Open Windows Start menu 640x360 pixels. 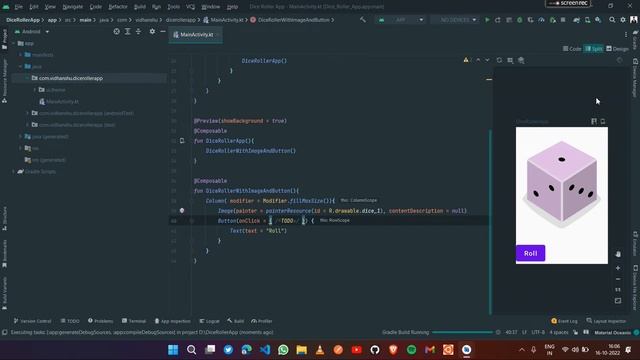pyautogui.click(x=173, y=350)
